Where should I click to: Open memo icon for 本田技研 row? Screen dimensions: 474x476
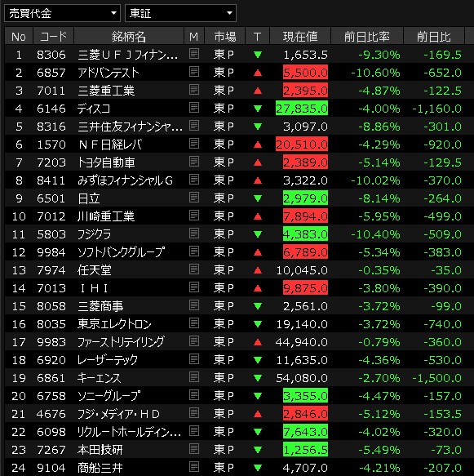(x=194, y=449)
